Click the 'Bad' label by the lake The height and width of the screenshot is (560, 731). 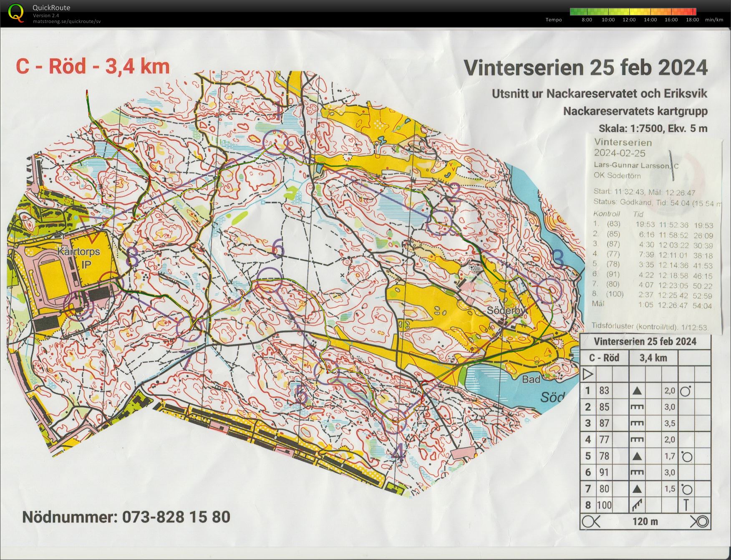[x=531, y=379]
